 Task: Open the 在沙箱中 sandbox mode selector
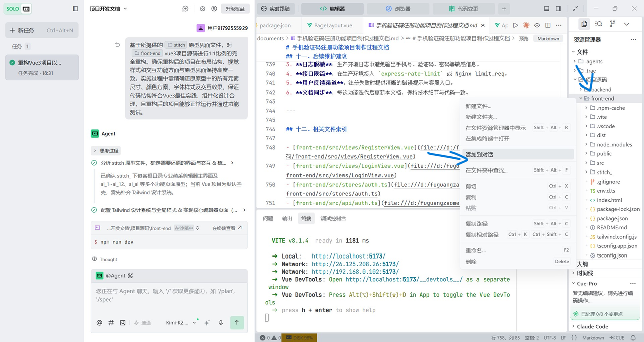[187, 228]
